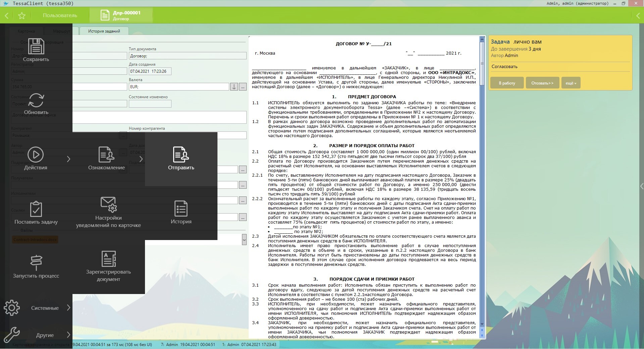The image size is (644, 349).
Task: Restore down the TessaClient window
Action: [x=624, y=3]
